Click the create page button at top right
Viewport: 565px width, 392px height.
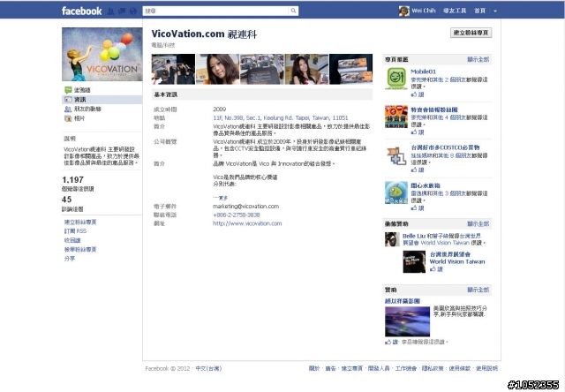click(471, 33)
